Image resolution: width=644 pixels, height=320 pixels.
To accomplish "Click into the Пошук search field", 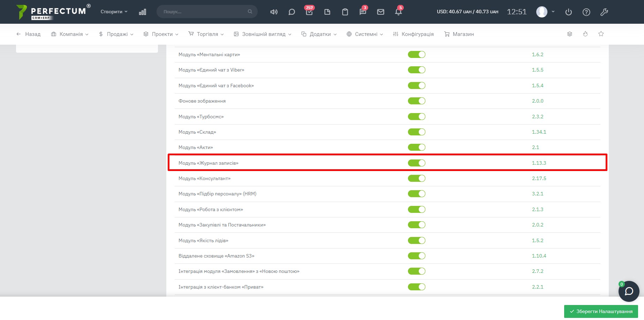I will [x=204, y=12].
